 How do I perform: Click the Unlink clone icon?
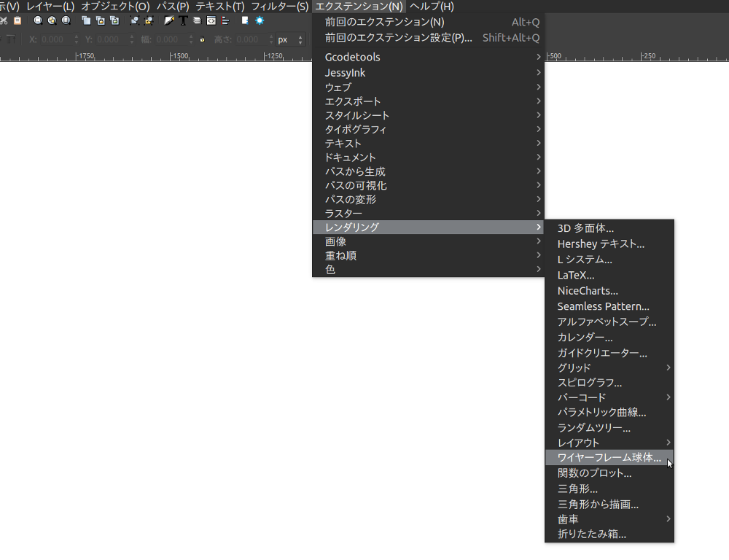point(114,20)
